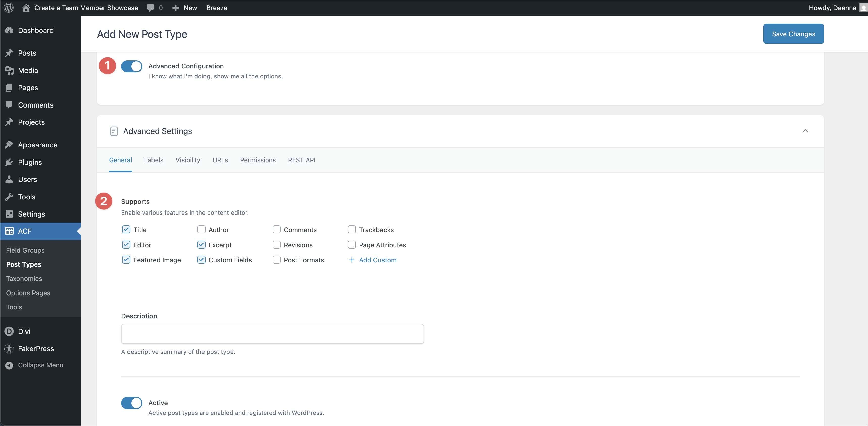
Task: Click the Save Changes button
Action: [793, 34]
